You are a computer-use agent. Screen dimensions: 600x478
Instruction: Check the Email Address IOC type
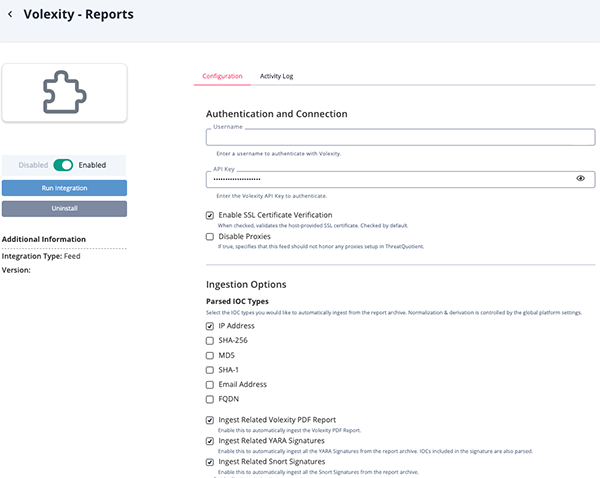(x=210, y=385)
